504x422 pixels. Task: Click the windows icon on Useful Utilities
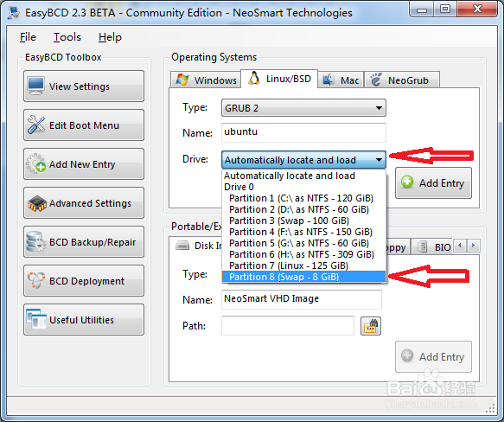[36, 319]
